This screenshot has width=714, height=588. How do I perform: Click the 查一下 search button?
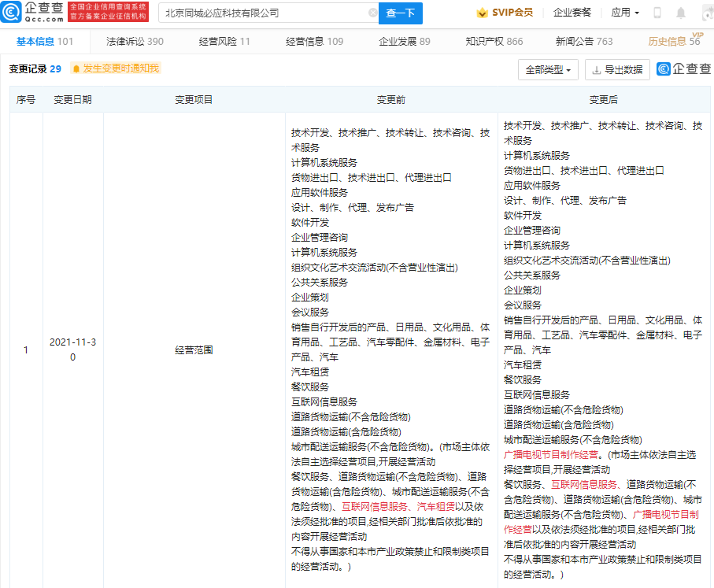(x=400, y=13)
